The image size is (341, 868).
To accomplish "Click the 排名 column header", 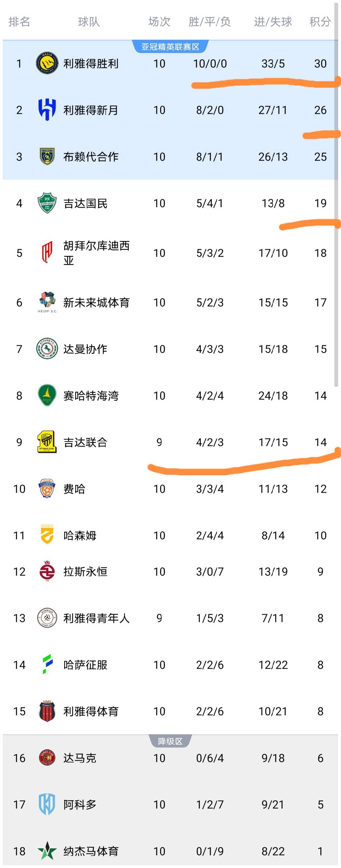I will click(19, 22).
